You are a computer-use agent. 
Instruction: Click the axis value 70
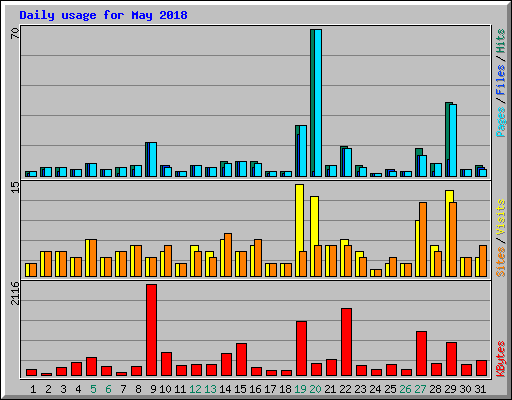coord(15,33)
